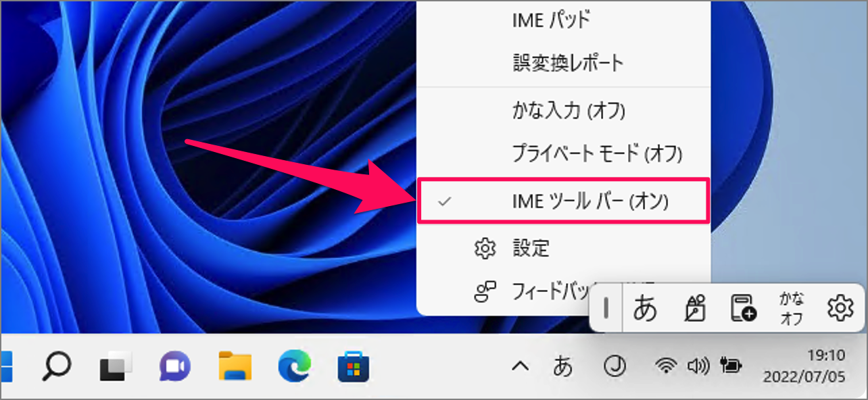Click the gear icon next to 設定
Image resolution: width=868 pixels, height=400 pixels.
tap(484, 249)
